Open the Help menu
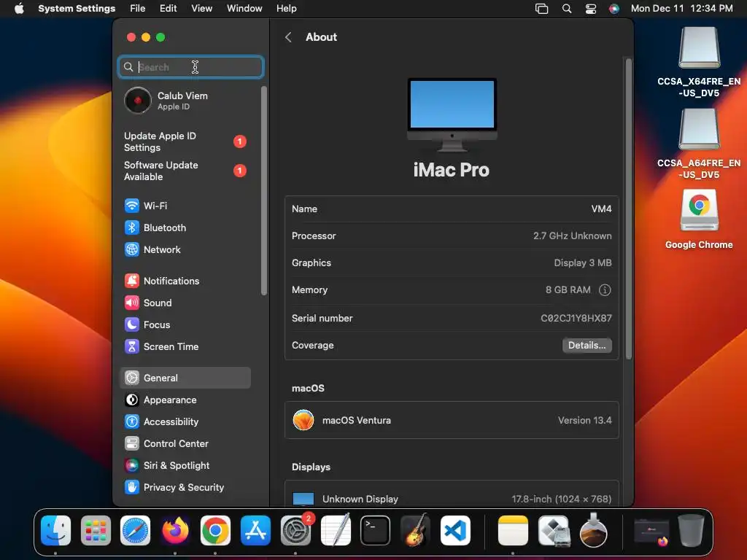The height and width of the screenshot is (560, 747). 286,9
